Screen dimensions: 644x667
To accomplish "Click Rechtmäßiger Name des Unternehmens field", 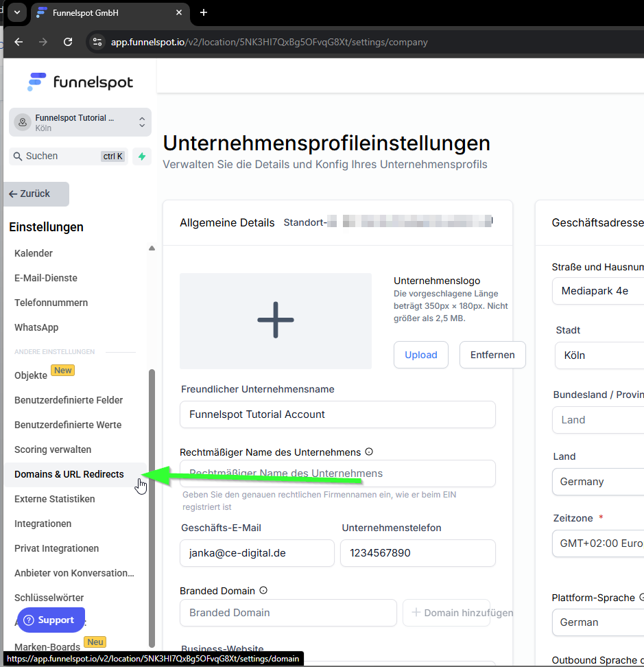I will [337, 473].
